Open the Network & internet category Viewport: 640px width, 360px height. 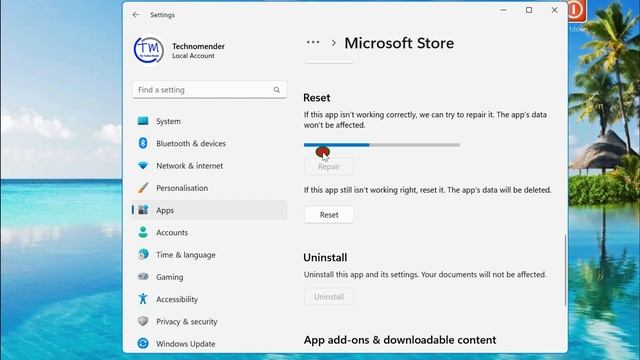[209, 166]
